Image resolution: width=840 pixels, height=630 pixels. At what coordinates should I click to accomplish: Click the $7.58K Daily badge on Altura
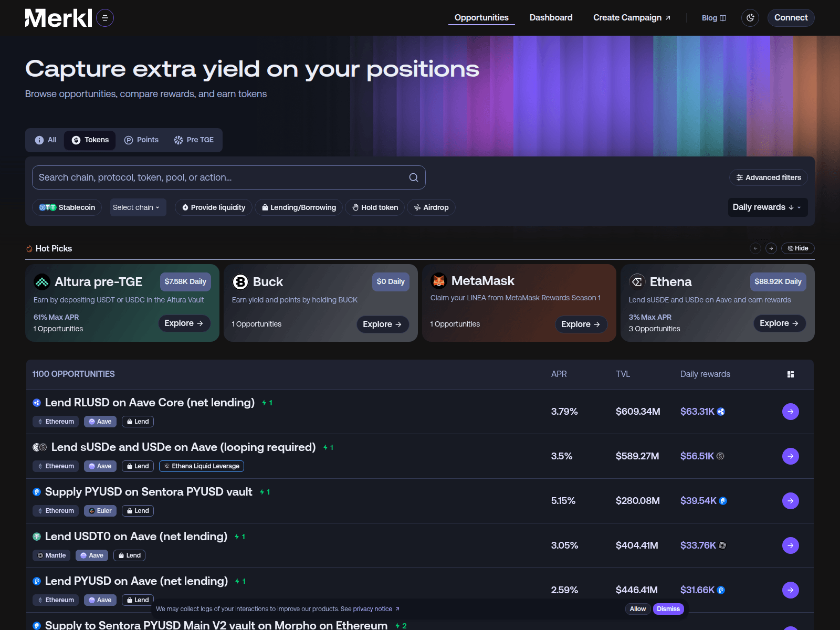(x=185, y=282)
